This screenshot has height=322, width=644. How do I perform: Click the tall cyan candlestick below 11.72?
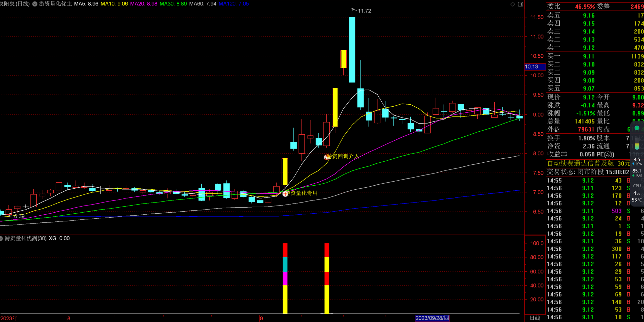352,50
